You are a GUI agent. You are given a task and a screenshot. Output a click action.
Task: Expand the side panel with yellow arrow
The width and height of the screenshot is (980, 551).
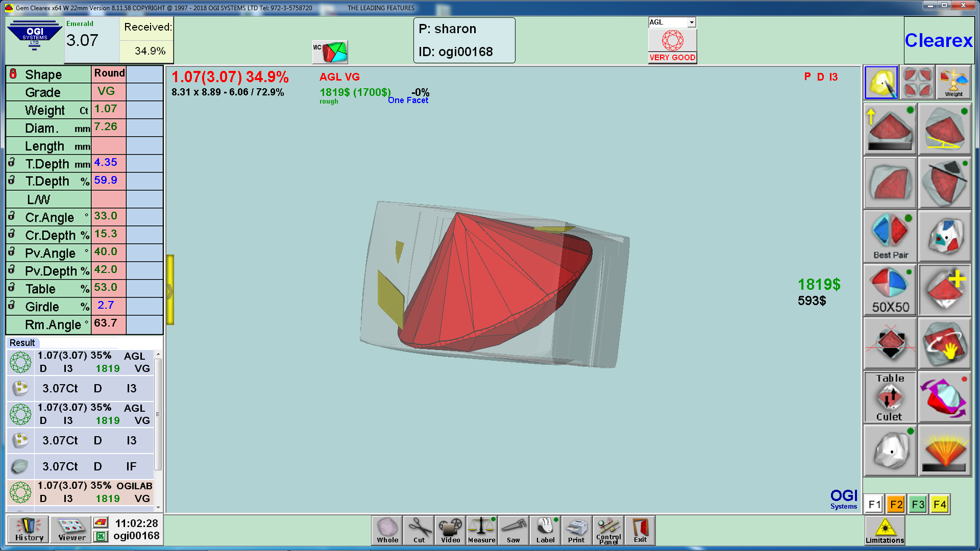pos(170,291)
